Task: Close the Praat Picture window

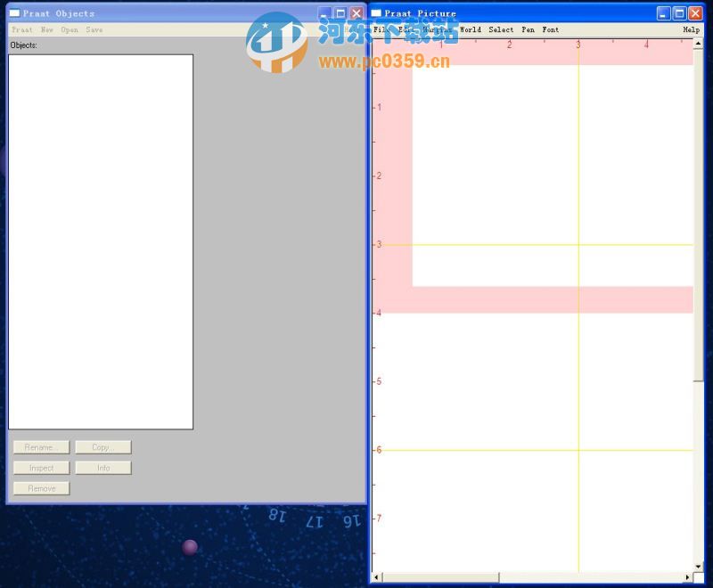Action: pos(695,13)
